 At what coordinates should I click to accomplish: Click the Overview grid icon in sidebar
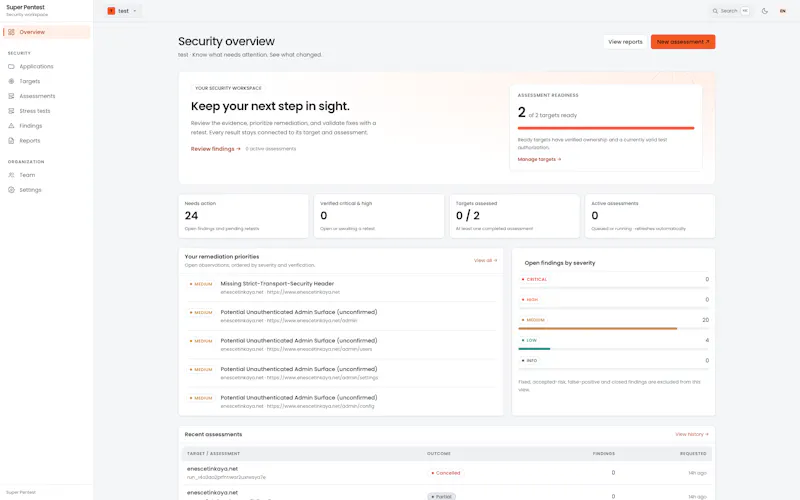[x=11, y=32]
